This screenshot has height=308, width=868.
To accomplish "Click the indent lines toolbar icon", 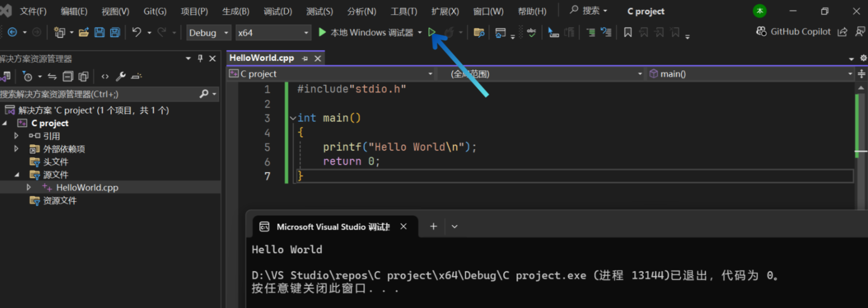I will click(591, 33).
